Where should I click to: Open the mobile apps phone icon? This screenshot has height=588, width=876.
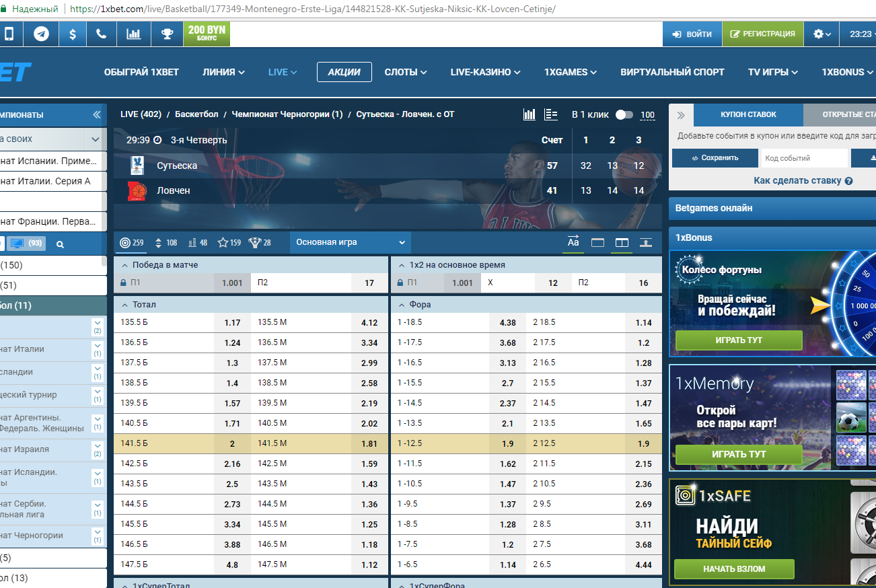click(9, 34)
